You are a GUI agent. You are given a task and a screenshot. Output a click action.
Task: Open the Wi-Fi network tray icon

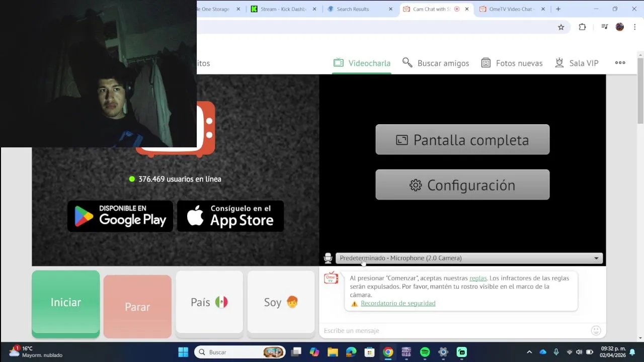pyautogui.click(x=570, y=352)
